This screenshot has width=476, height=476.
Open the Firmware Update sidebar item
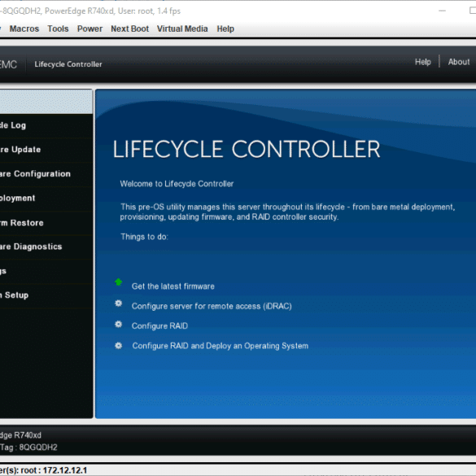pos(46,150)
